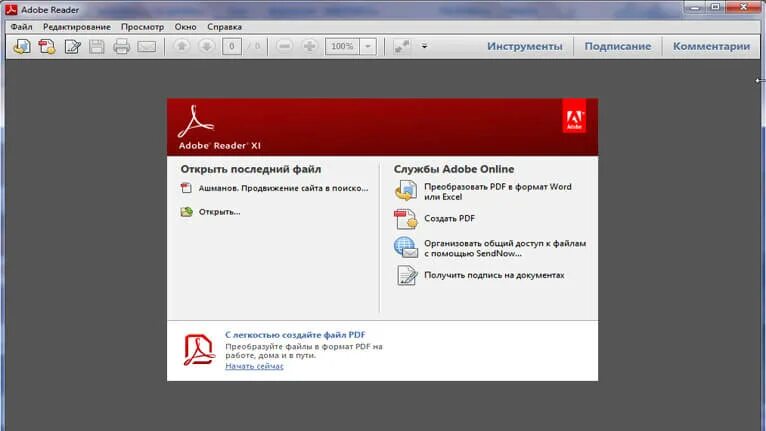Screen dimensions: 766x431
Task: Open the Окно menu
Action: [186, 27]
